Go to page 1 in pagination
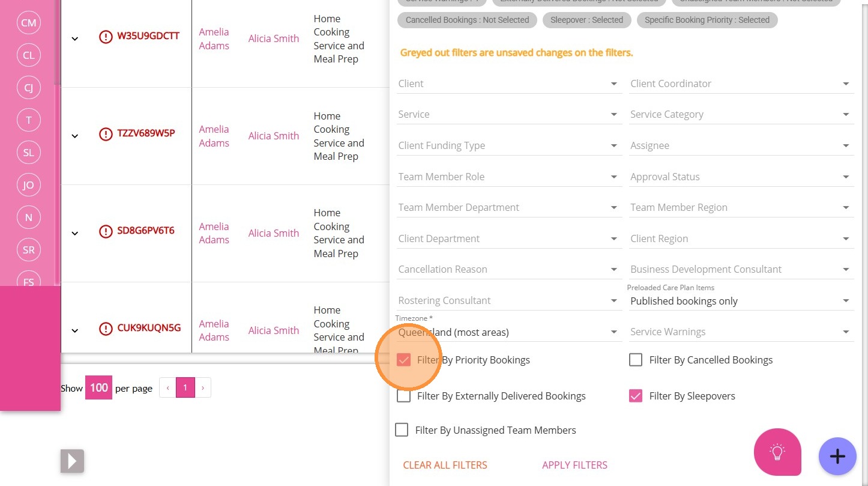 [x=185, y=388]
